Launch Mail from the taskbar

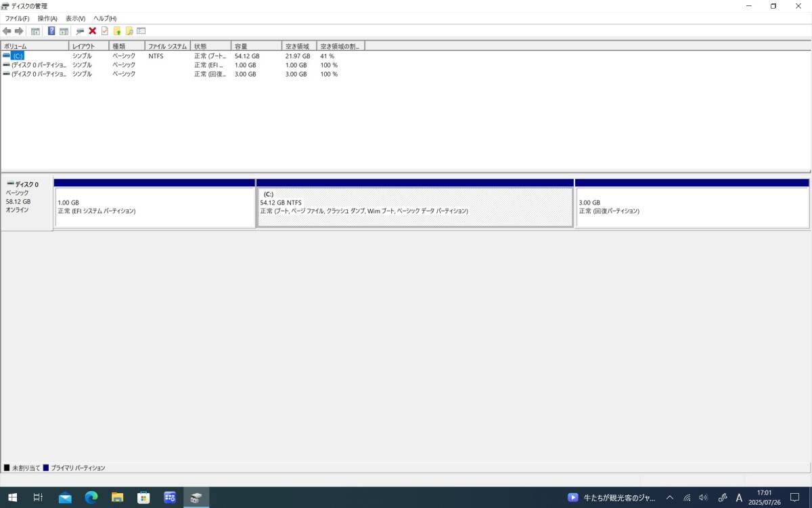click(65, 497)
